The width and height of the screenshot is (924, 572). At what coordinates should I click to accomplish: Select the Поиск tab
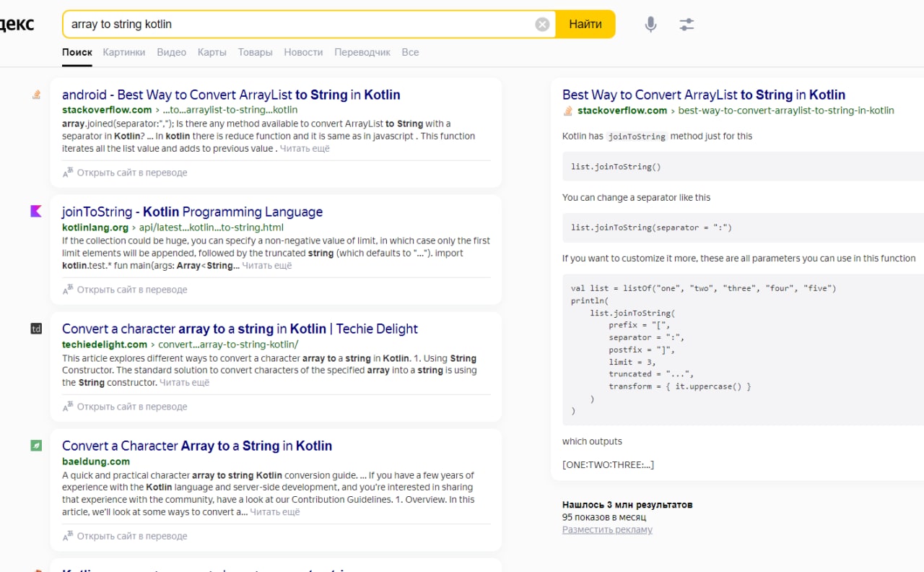pyautogui.click(x=77, y=52)
